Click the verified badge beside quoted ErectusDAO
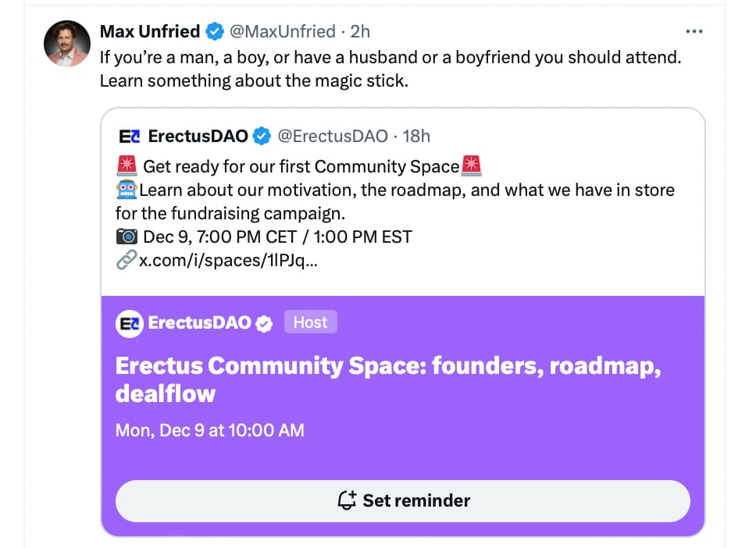Viewport: 756px width, 548px height. tap(262, 137)
